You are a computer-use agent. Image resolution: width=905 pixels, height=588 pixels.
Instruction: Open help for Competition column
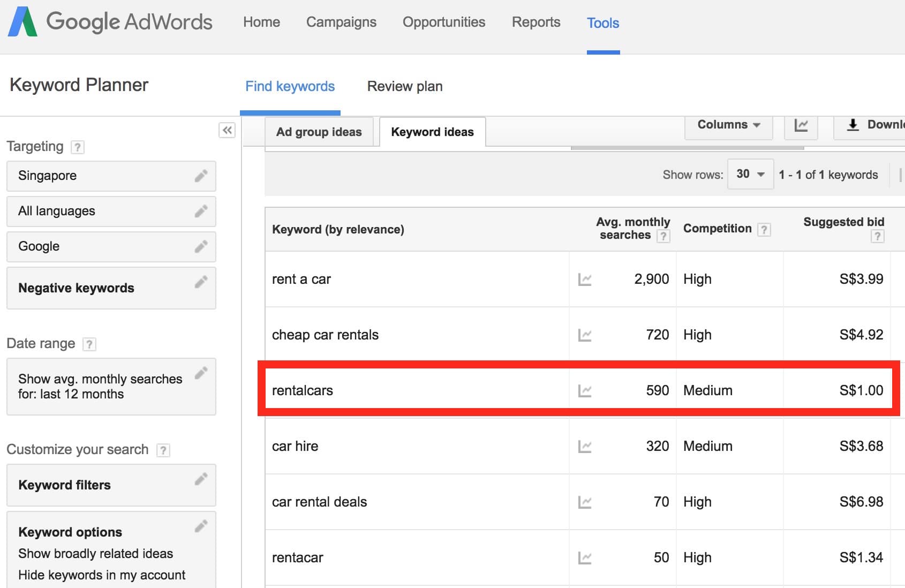click(x=764, y=230)
